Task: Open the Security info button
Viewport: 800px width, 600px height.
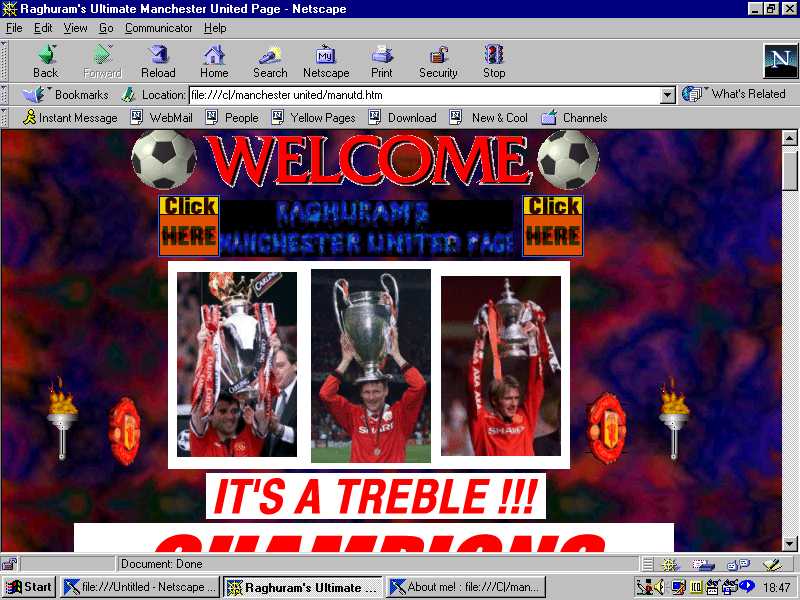Action: coord(438,61)
